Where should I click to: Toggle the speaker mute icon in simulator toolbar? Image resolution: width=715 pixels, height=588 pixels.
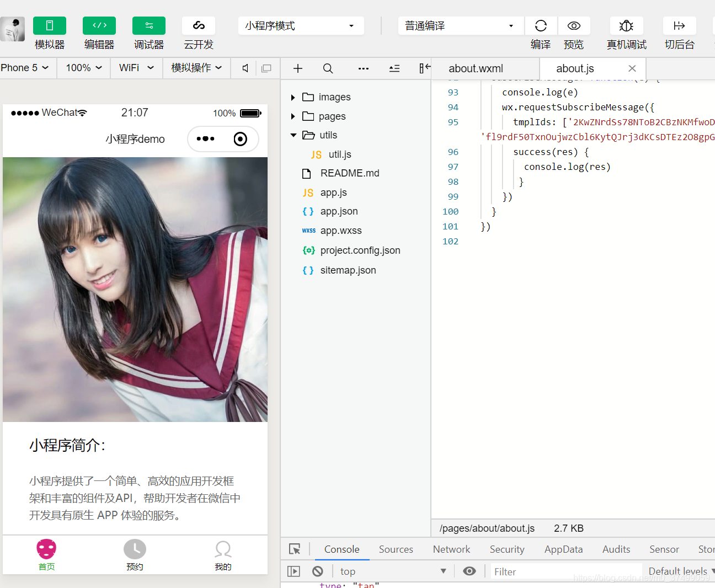(x=244, y=68)
